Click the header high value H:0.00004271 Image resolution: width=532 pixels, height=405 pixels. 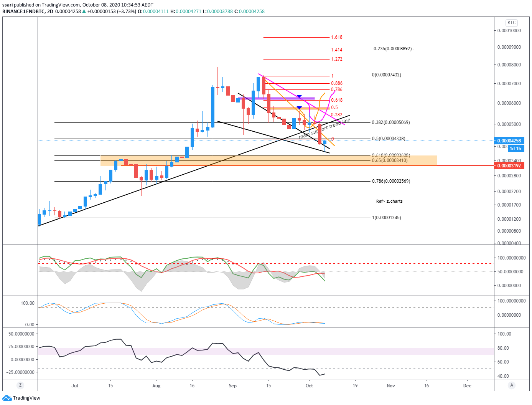tap(186, 12)
